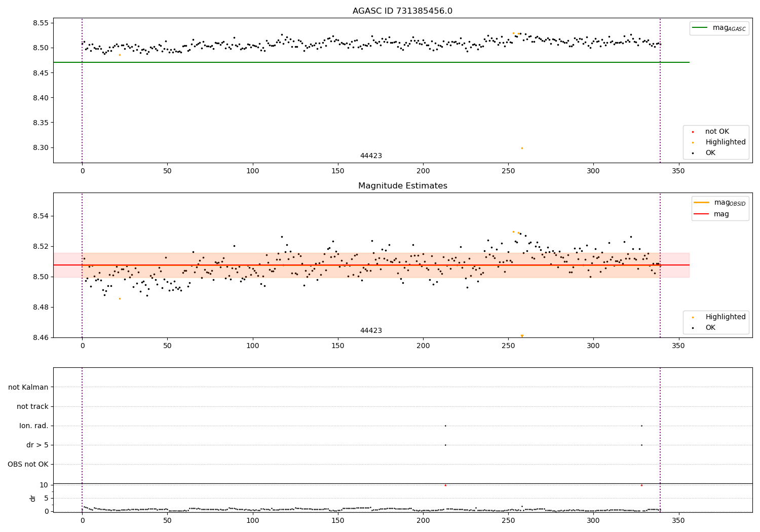Click the Ion. rad. flag dot near x=213
Viewport: 760px width, 532px height.
click(445, 426)
